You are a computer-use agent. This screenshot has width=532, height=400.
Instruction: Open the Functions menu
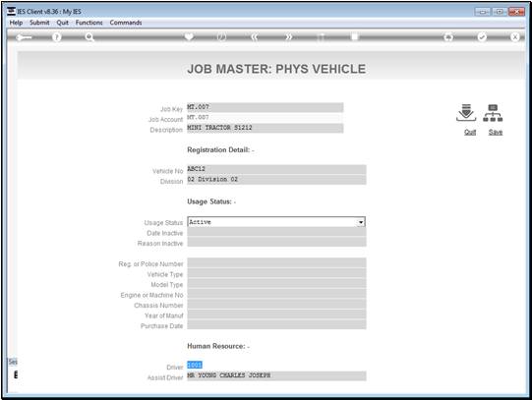point(89,23)
